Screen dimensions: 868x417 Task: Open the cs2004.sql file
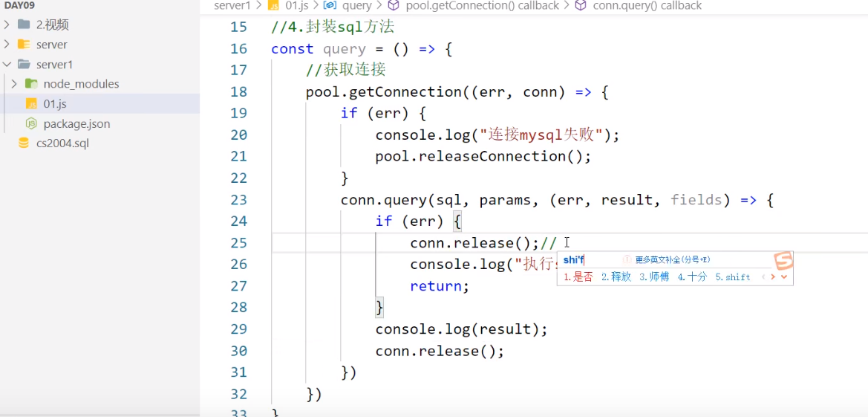tap(99, 143)
